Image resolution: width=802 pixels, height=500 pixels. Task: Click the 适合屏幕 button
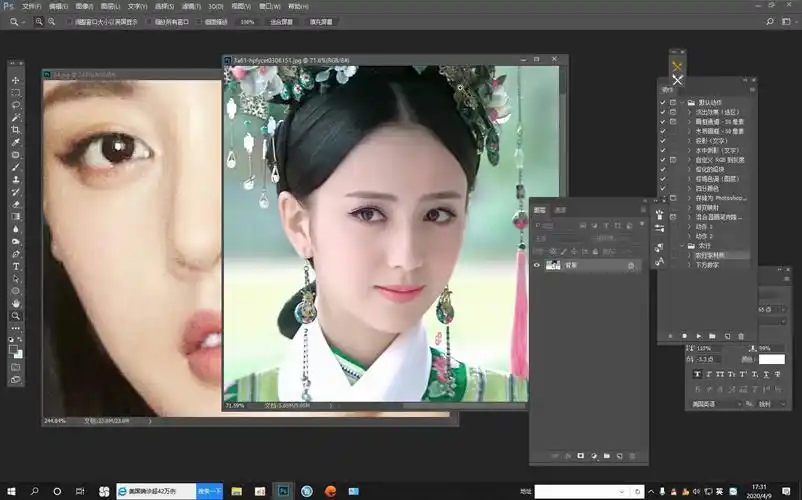(x=281, y=22)
